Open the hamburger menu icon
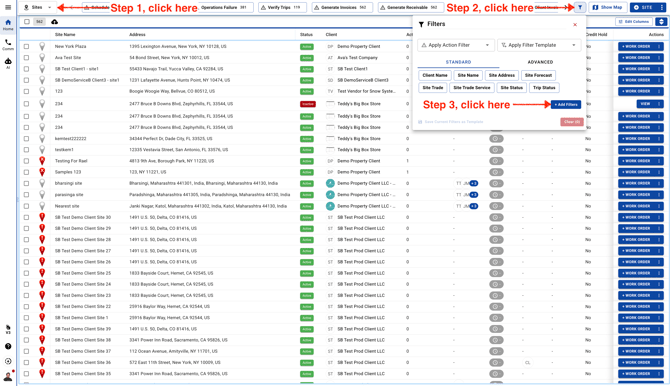Screen dimensions: 670x386 point(8,7)
